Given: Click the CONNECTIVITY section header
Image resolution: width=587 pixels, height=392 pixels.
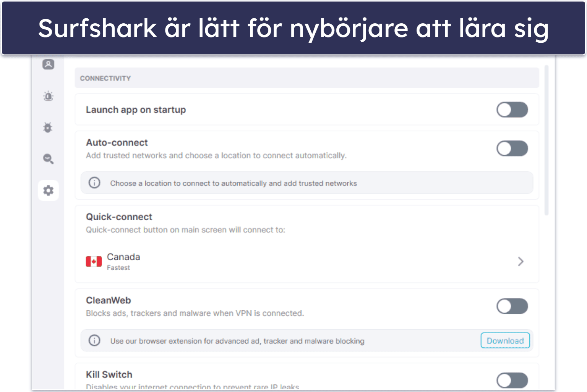Looking at the screenshot, I should tap(307, 78).
